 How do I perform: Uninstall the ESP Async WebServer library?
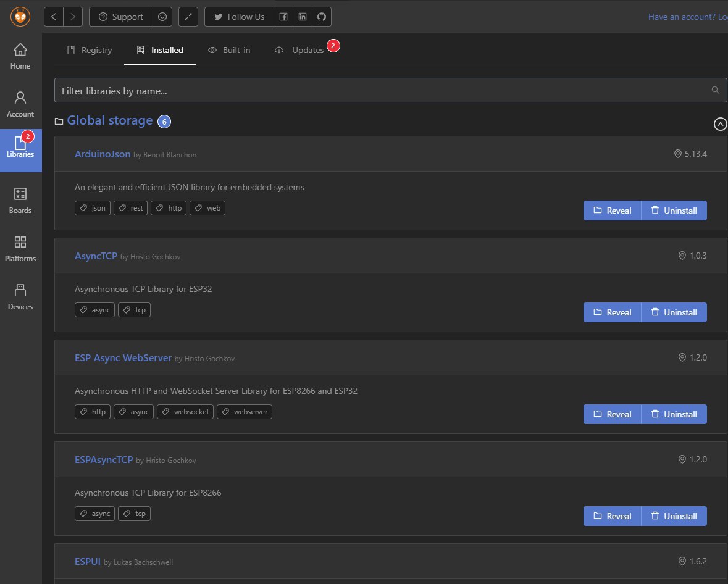point(674,414)
